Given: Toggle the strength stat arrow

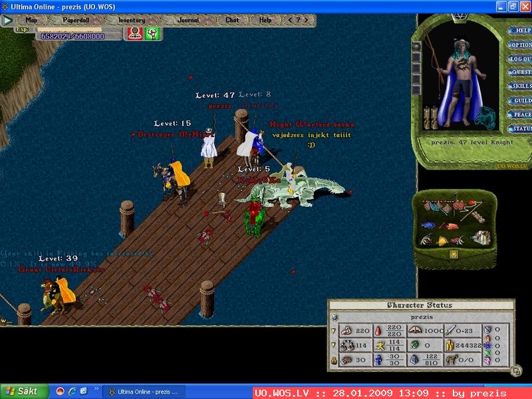Looking at the screenshot, I should point(334,331).
